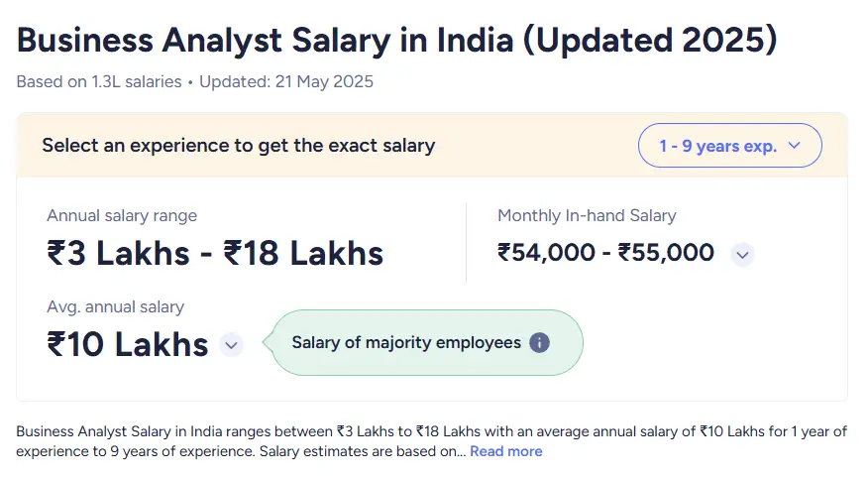Select the Business Analyst Salary page heading
The height and width of the screenshot is (477, 868).
point(397,41)
